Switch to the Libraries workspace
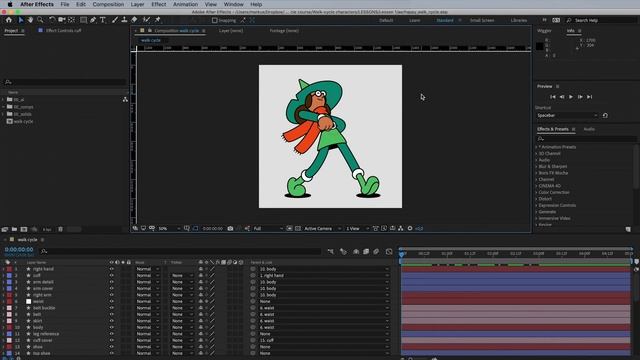Viewport: 640px width, 360px height. point(519,20)
